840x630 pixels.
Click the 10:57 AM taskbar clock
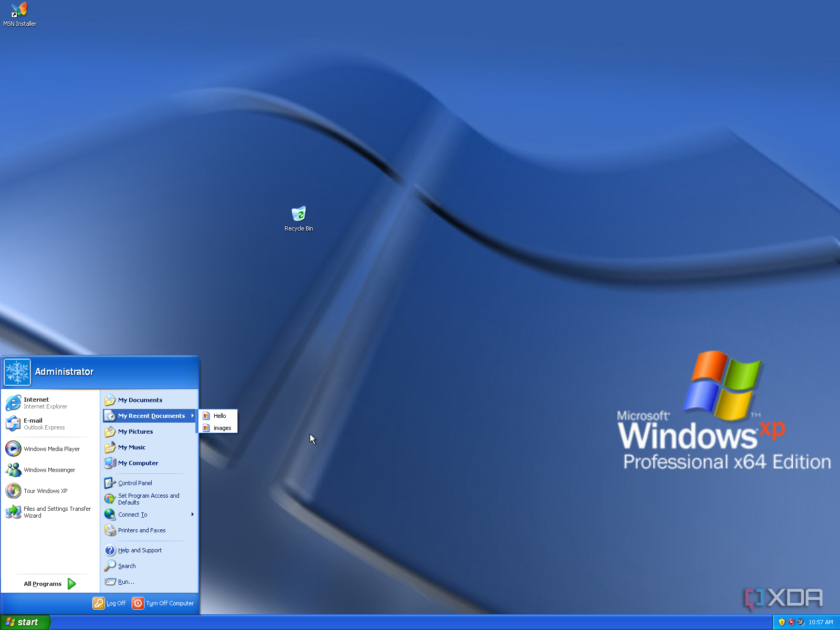(821, 622)
